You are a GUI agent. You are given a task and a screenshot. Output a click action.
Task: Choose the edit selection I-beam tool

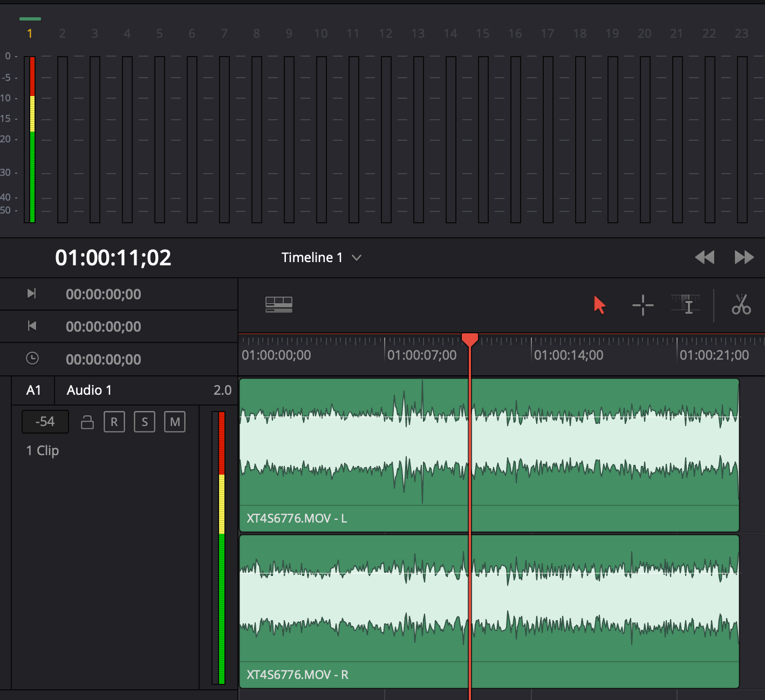(686, 305)
